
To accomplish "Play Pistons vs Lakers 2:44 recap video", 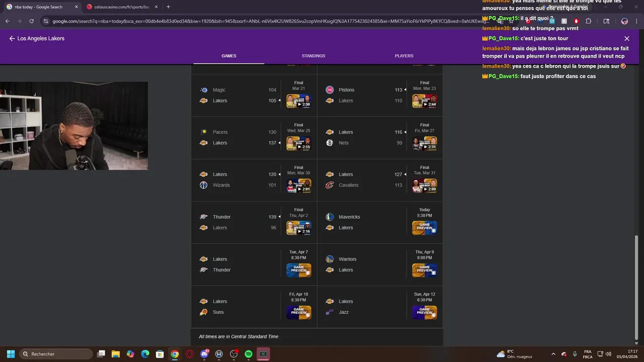I will (x=425, y=101).
